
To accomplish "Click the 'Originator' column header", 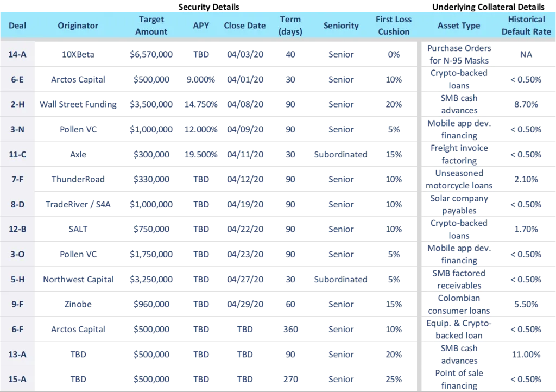I will [x=78, y=26].
